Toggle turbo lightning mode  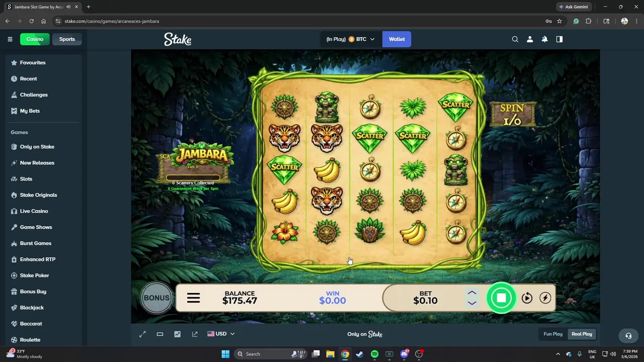coord(545,298)
